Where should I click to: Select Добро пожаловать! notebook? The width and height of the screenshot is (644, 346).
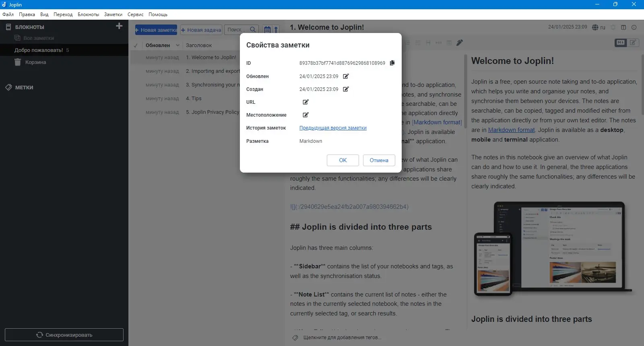click(64, 50)
